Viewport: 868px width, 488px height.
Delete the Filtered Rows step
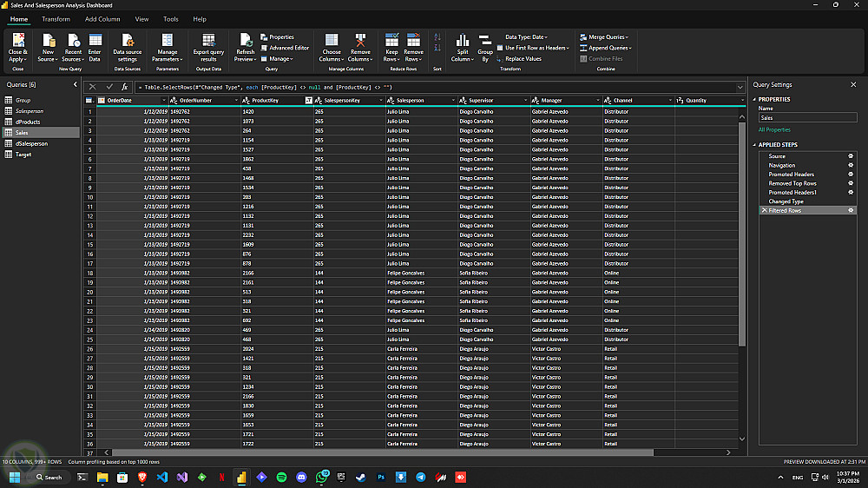coord(764,211)
